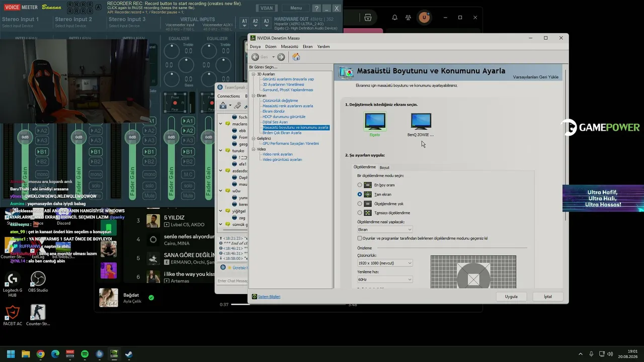Select the Tam ekran scaling mode
This screenshot has width=644, height=362.
tap(360, 194)
